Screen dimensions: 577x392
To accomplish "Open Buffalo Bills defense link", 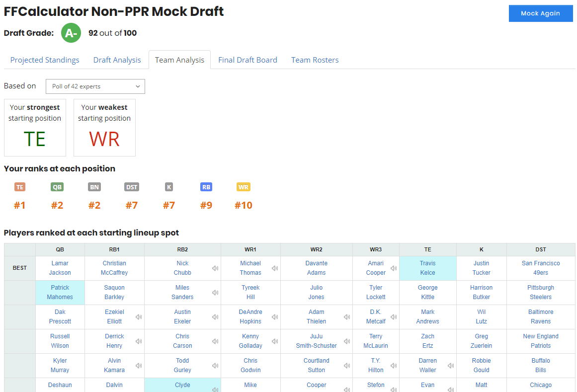I will click(541, 365).
